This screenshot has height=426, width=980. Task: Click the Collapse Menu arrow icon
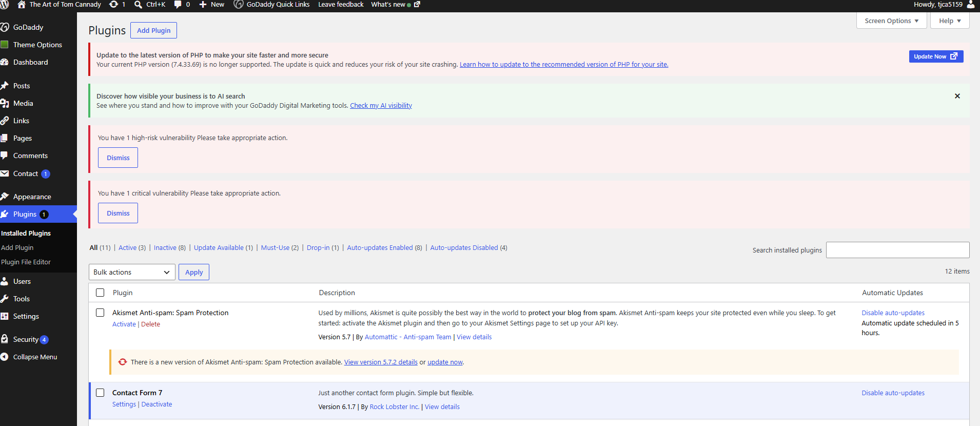coord(5,357)
